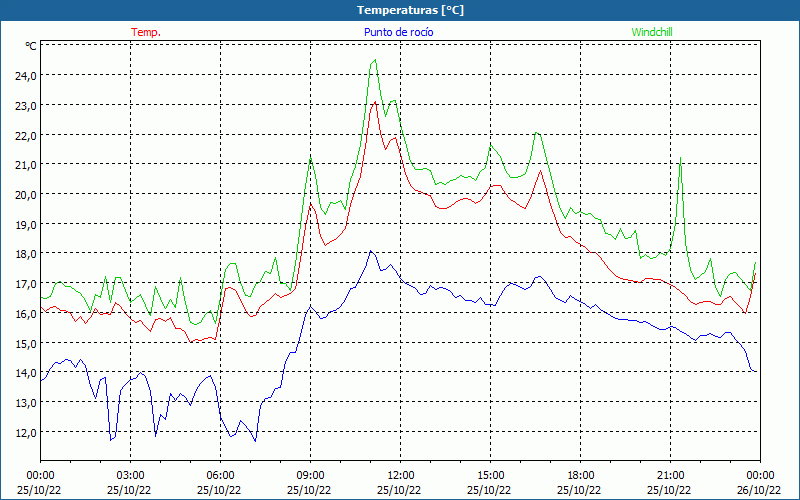
Task: Click the 13,0 y-axis value
Action: click(26, 403)
